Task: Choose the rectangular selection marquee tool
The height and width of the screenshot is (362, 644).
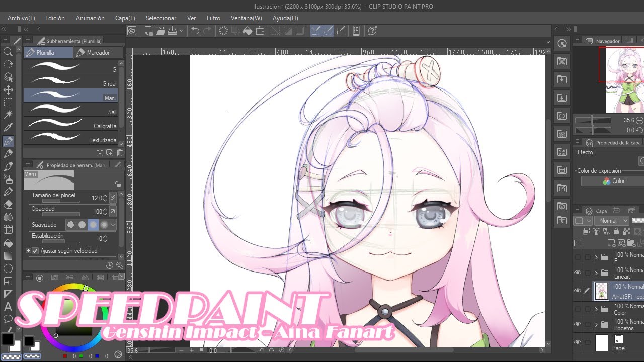Action: point(8,103)
